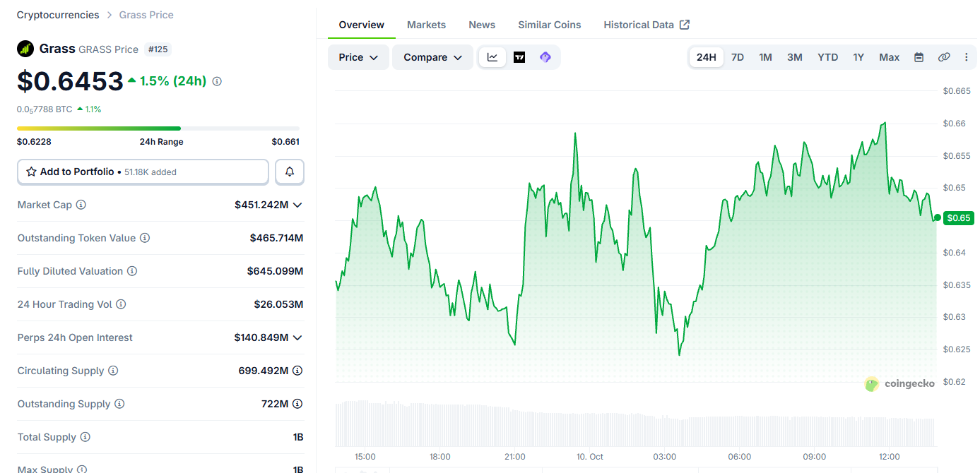
Task: Show Outstanding Token Value info icon
Action: click(145, 238)
